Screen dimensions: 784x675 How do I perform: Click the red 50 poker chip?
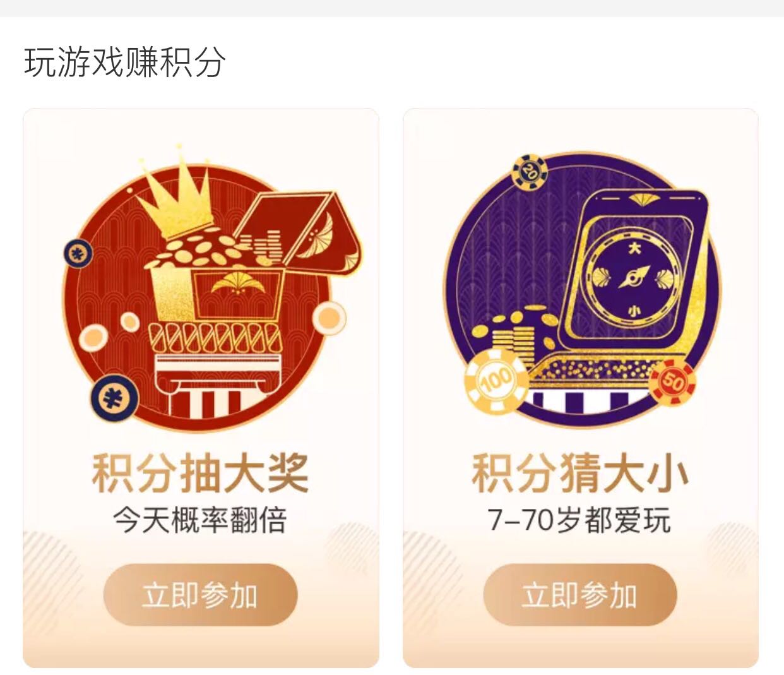[672, 382]
